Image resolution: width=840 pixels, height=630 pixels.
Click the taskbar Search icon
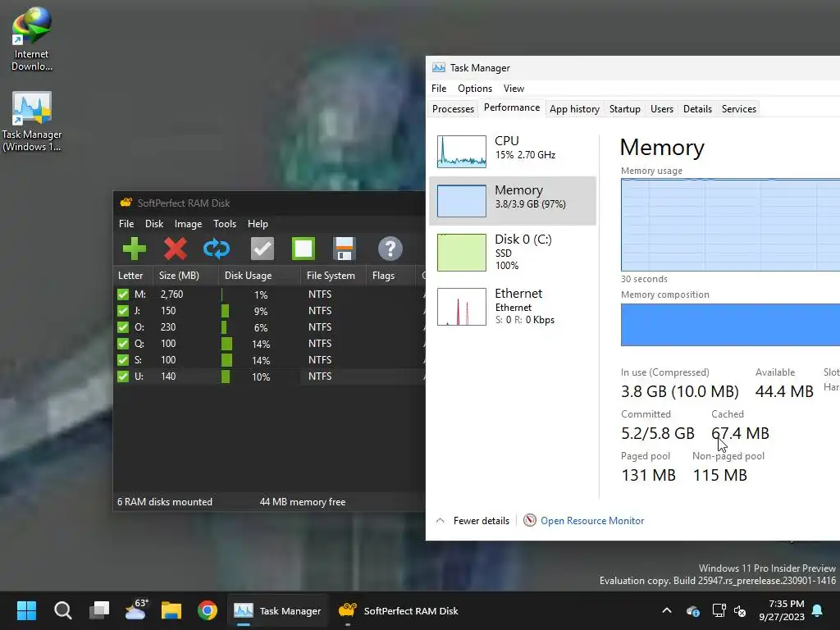(x=62, y=610)
